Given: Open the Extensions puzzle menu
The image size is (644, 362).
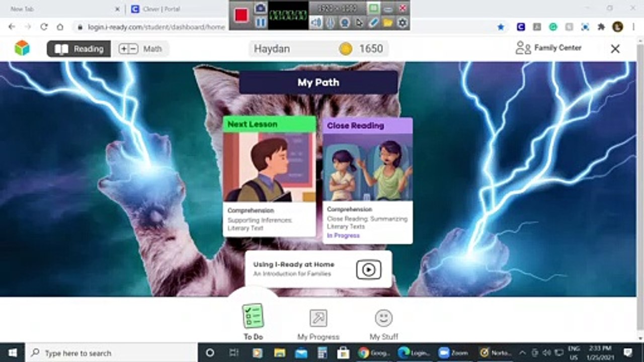Looking at the screenshot, I should pyautogui.click(x=601, y=27).
